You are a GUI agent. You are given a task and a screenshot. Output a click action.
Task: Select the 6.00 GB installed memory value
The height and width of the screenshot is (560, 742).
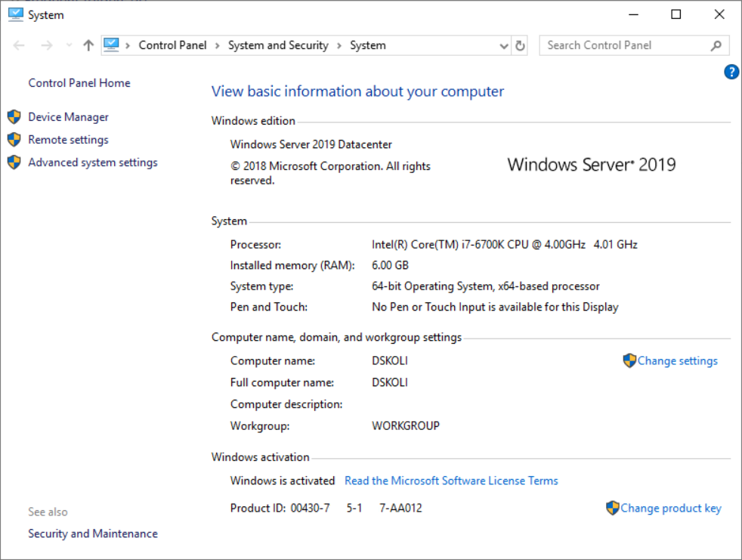click(390, 265)
